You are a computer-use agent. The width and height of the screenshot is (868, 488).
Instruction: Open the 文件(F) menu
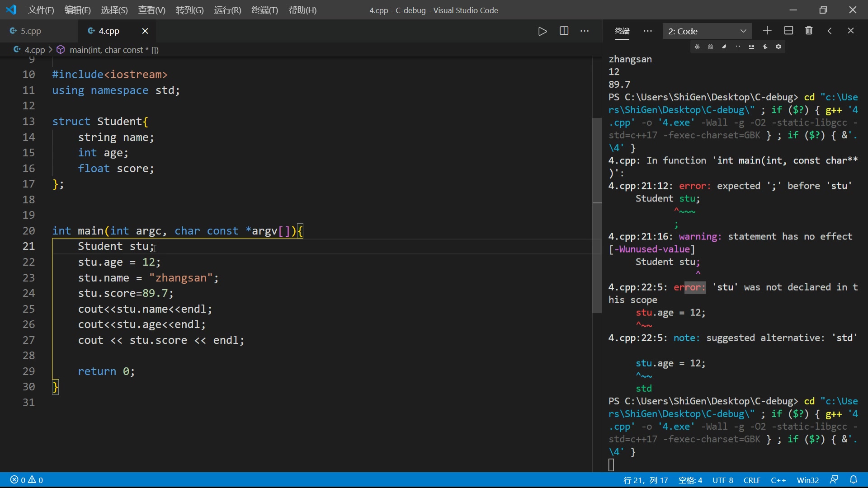[41, 10]
